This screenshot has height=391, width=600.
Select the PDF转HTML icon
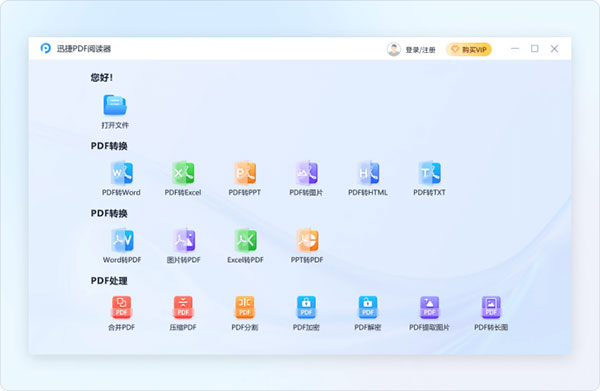[368, 173]
